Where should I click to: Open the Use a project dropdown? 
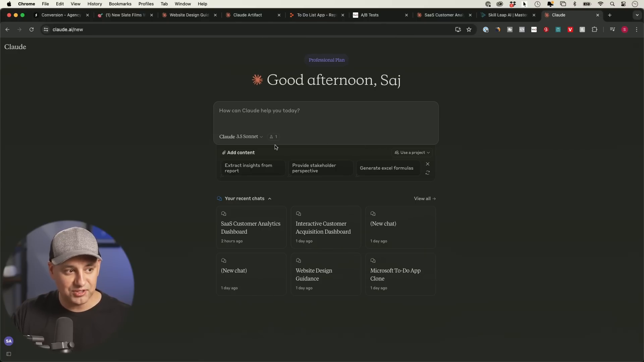(x=412, y=153)
